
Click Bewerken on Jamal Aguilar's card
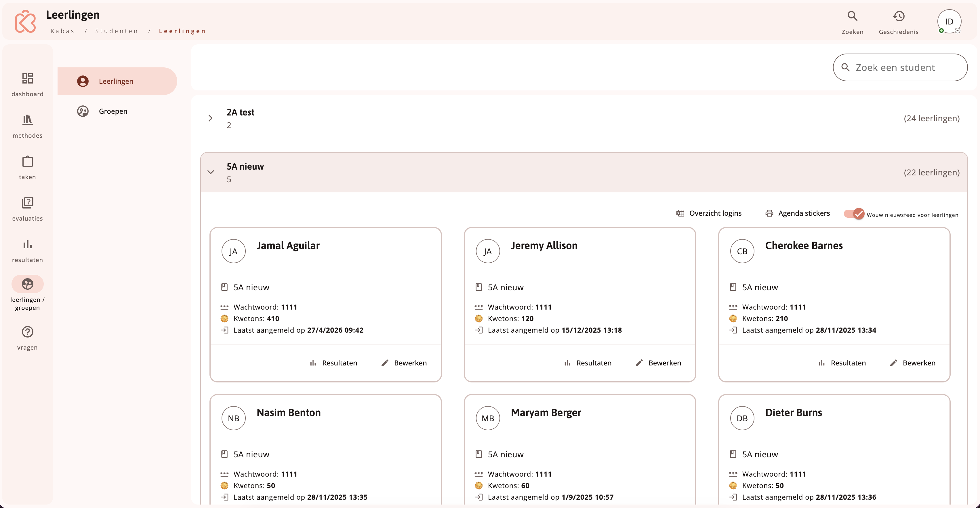click(x=404, y=363)
